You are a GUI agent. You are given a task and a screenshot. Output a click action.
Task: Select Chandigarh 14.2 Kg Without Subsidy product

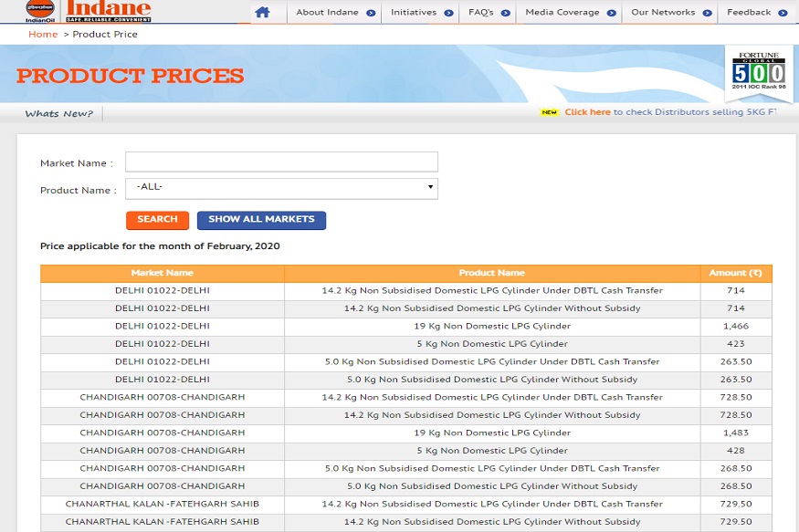[492, 415]
